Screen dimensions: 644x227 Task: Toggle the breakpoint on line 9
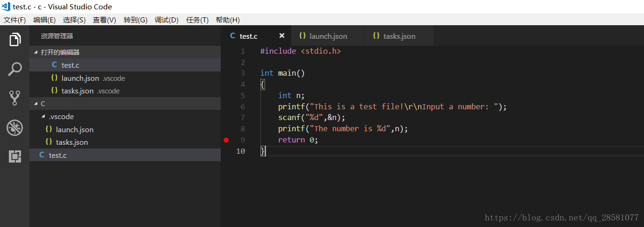click(226, 140)
